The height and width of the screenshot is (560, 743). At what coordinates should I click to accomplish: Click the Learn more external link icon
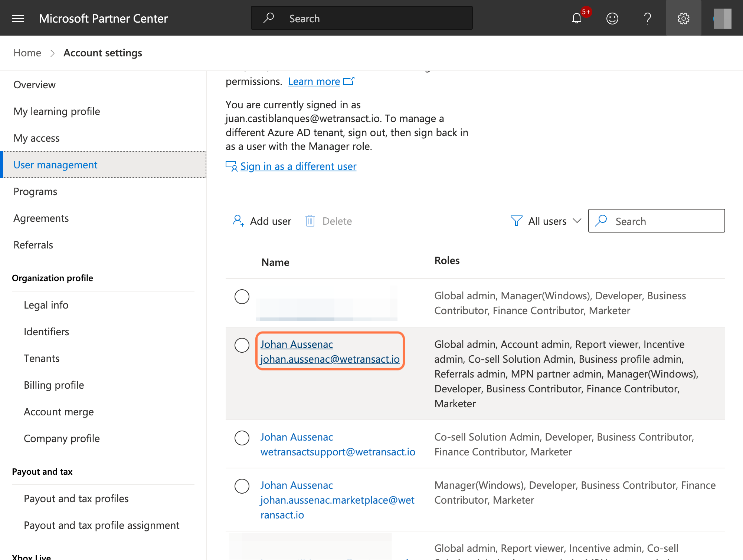click(349, 81)
